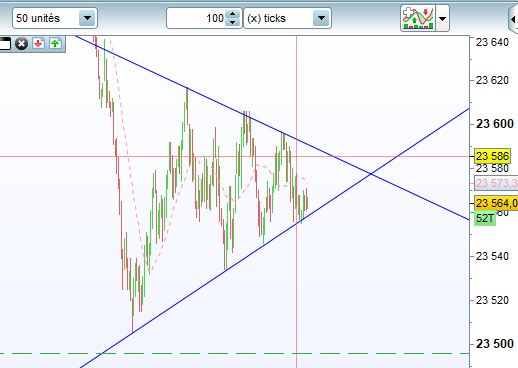Click the 23 620 price scale label
Screen dimensions: 518x368
492,80
